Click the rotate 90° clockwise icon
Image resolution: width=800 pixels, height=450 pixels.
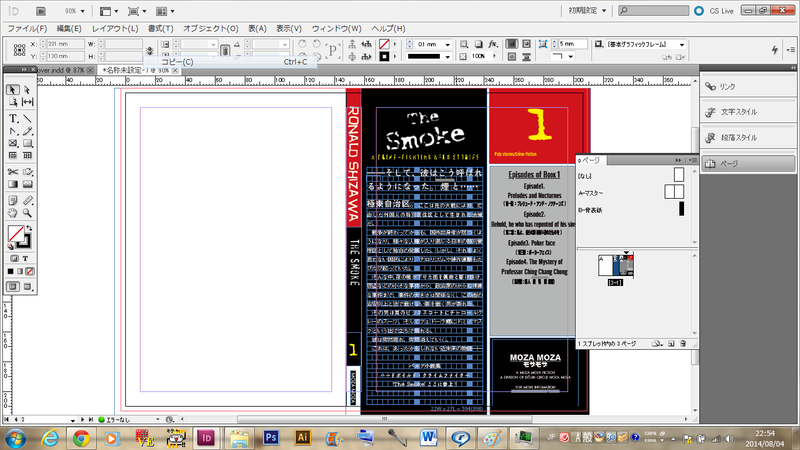coord(302,44)
